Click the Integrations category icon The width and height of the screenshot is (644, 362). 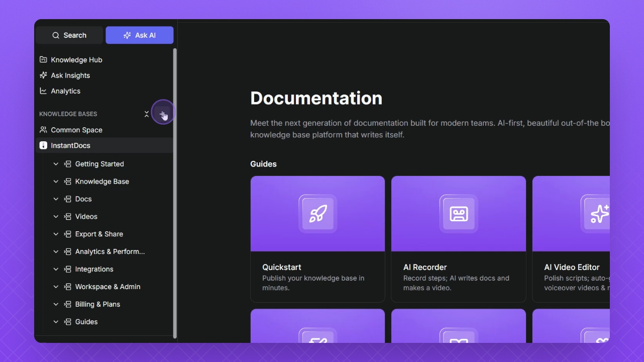(x=68, y=269)
